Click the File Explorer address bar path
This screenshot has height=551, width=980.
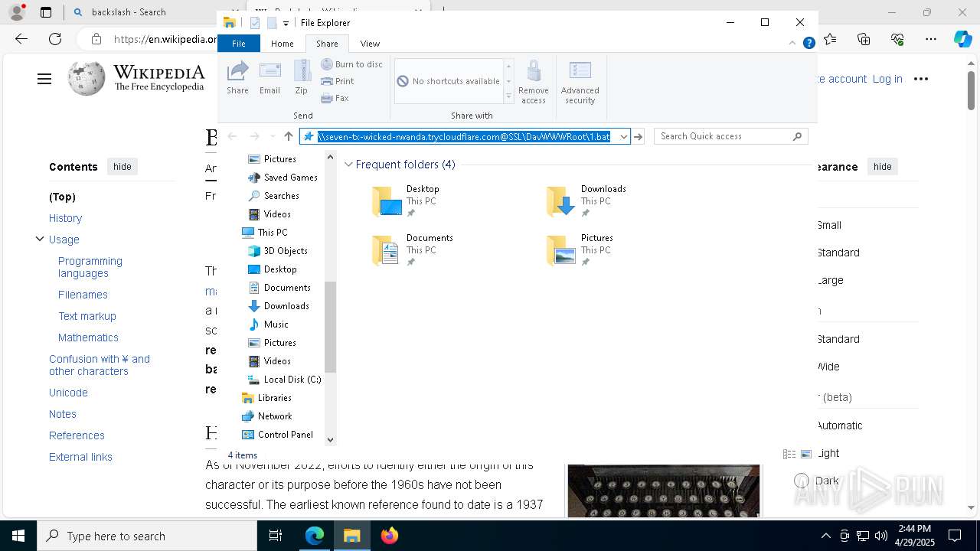click(x=464, y=136)
